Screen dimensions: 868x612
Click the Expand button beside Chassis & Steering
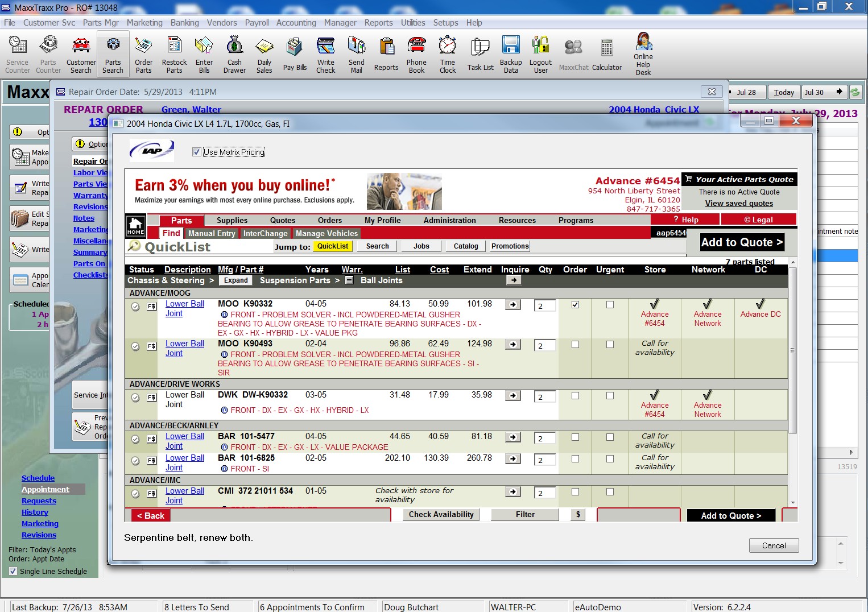tap(235, 280)
